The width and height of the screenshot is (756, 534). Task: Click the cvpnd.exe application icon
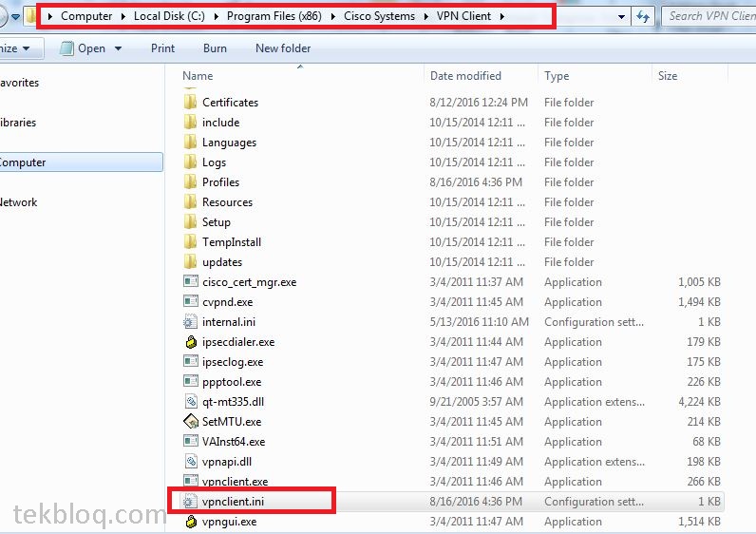(x=191, y=301)
